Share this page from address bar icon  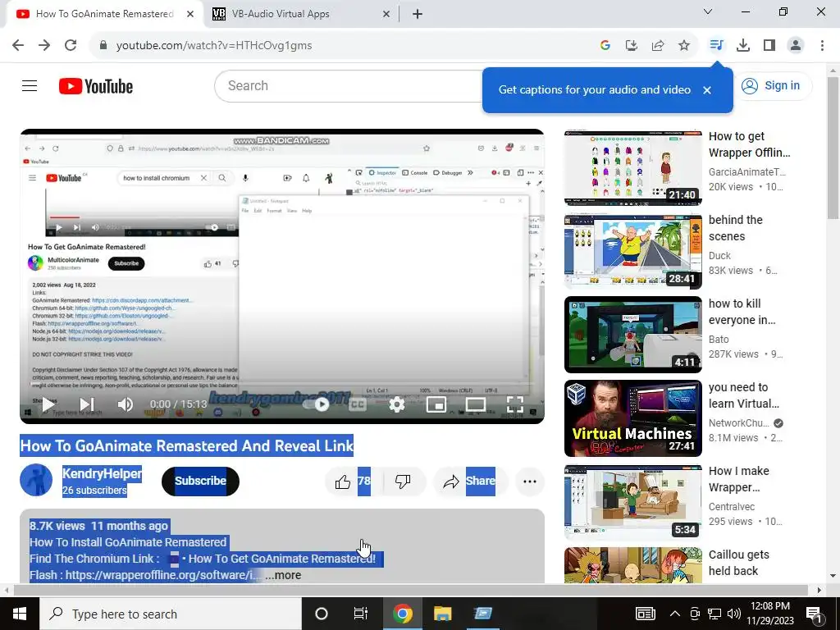(658, 45)
